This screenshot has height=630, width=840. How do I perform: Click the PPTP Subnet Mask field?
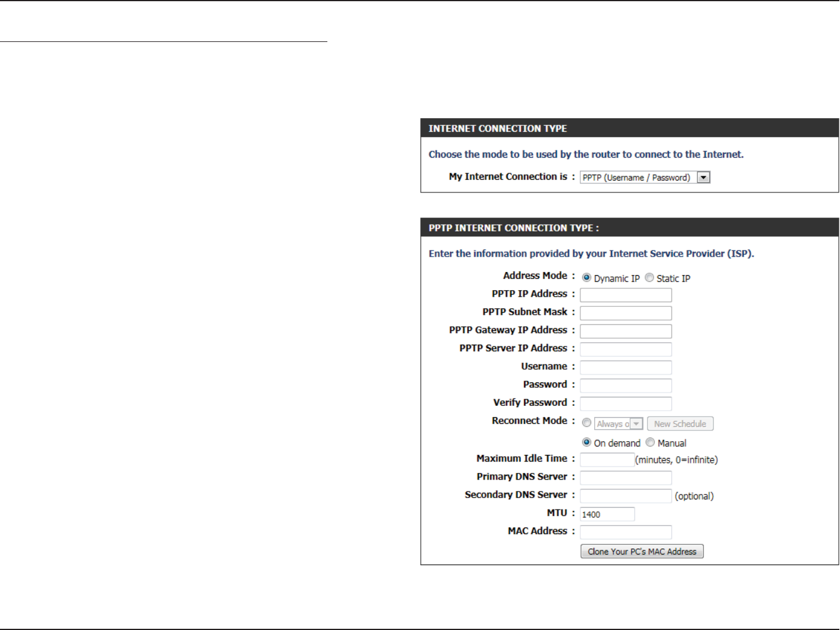click(x=625, y=313)
